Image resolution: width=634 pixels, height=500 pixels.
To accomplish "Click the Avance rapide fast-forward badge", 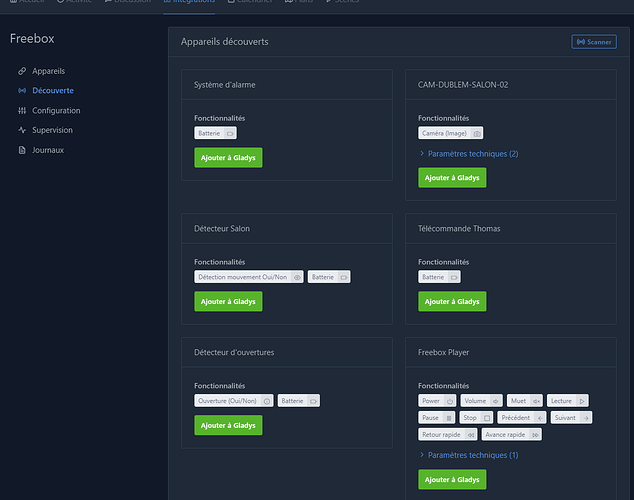I will pyautogui.click(x=512, y=435).
